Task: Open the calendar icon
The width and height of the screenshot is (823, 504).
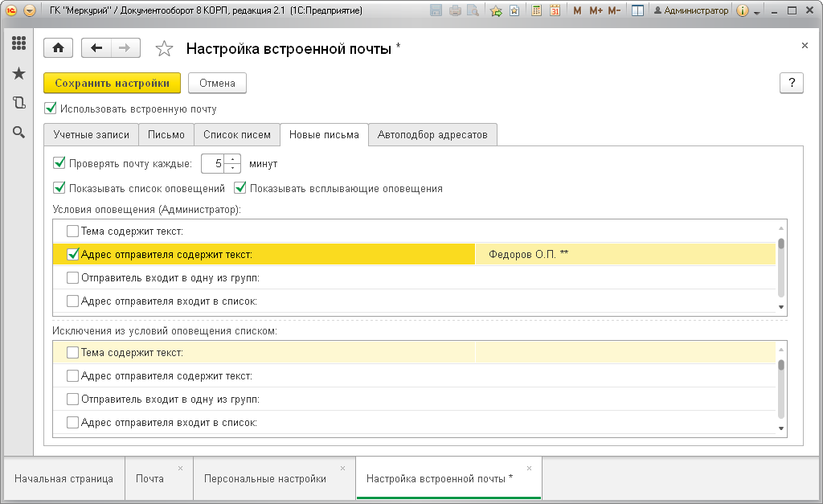Action: [555, 10]
